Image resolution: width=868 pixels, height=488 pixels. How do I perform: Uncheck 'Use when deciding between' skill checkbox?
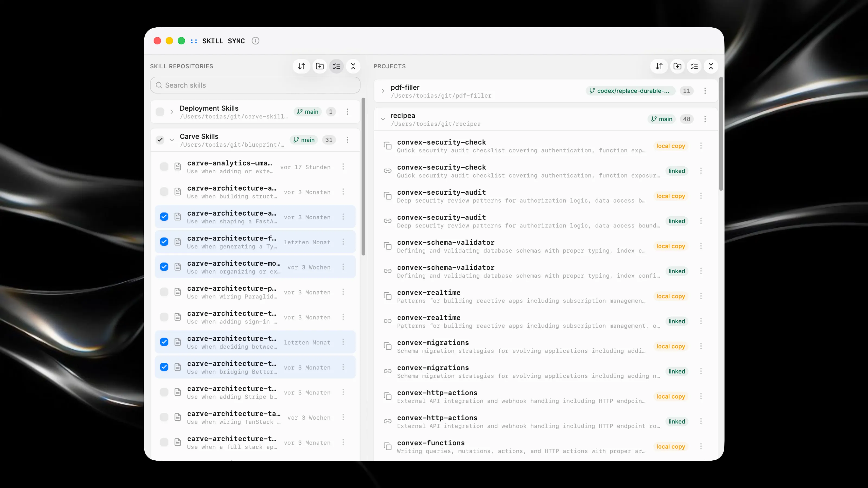point(164,342)
